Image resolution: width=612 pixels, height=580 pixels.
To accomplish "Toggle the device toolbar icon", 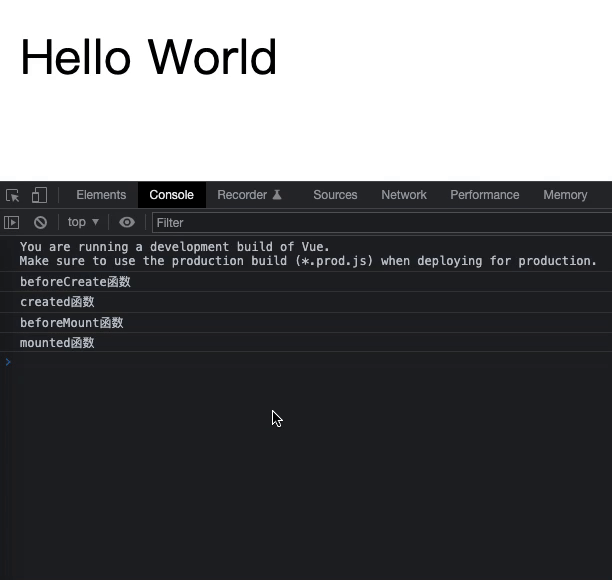I will 39,195.
